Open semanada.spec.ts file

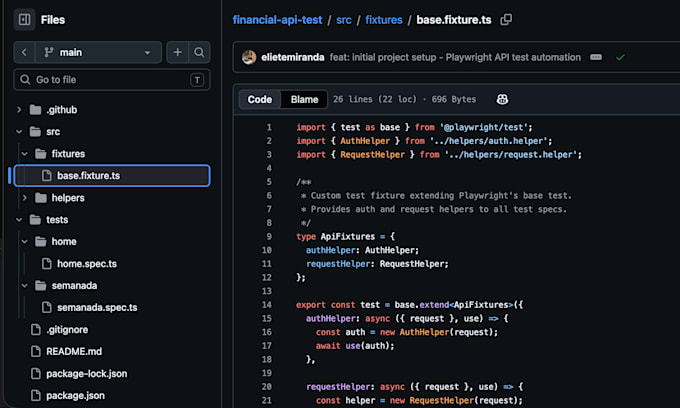(97, 307)
